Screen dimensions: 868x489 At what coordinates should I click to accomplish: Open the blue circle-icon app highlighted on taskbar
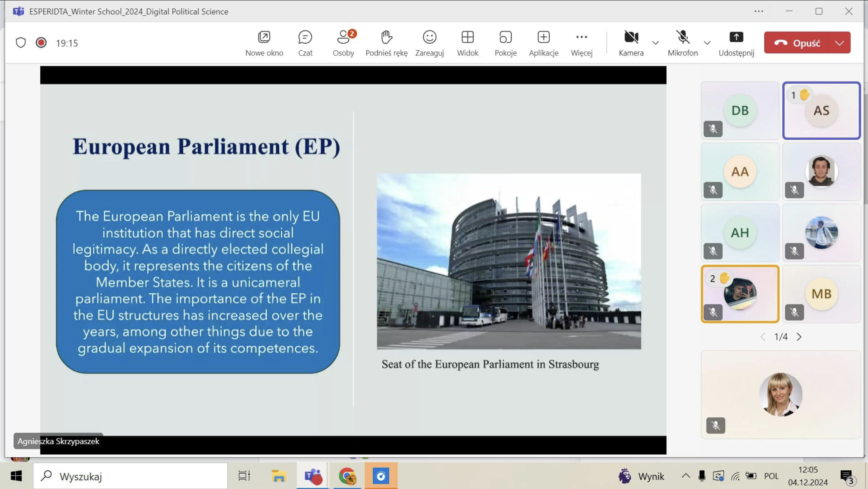coord(381,476)
